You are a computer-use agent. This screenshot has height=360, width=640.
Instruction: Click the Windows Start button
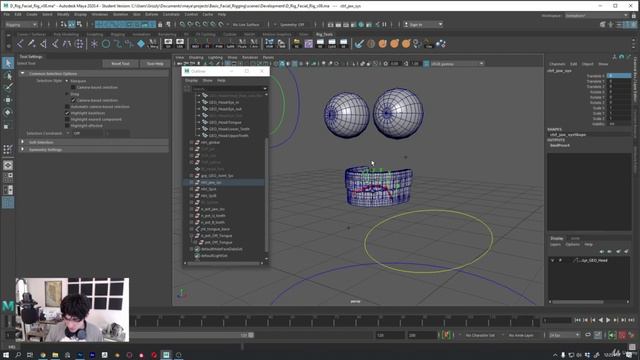6,355
